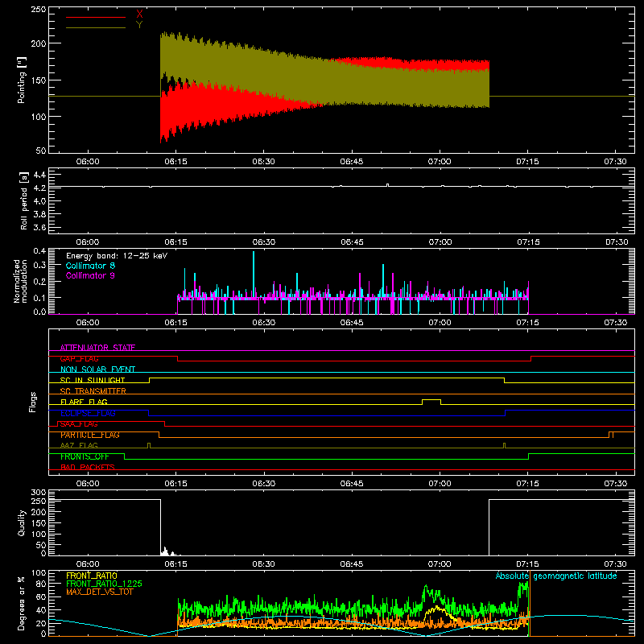The image size is (644, 644).
Task: Select the ECLIPSE_FLAG label
Action: click(x=88, y=413)
